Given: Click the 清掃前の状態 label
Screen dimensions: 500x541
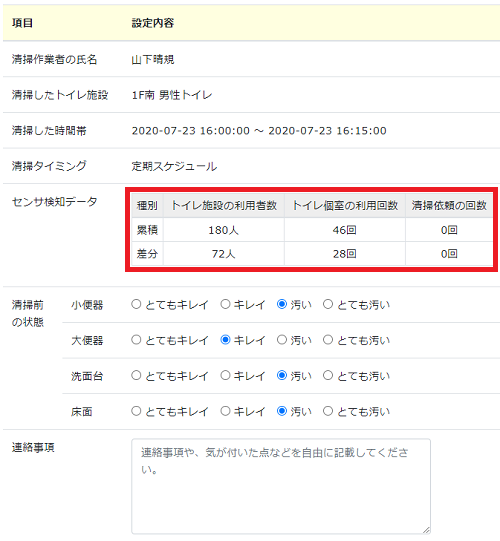Looking at the screenshot, I should pyautogui.click(x=28, y=314).
